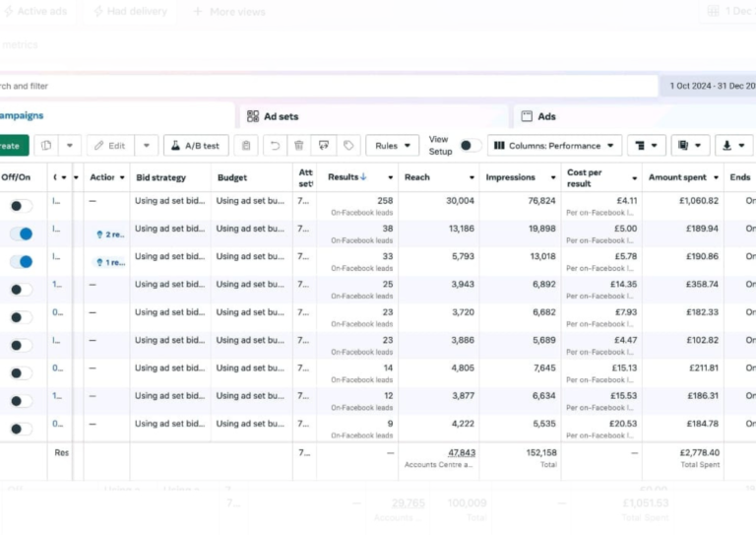Screen dimensions: 756x535
Task: Click the duplicate campaign icon
Action: point(46,146)
